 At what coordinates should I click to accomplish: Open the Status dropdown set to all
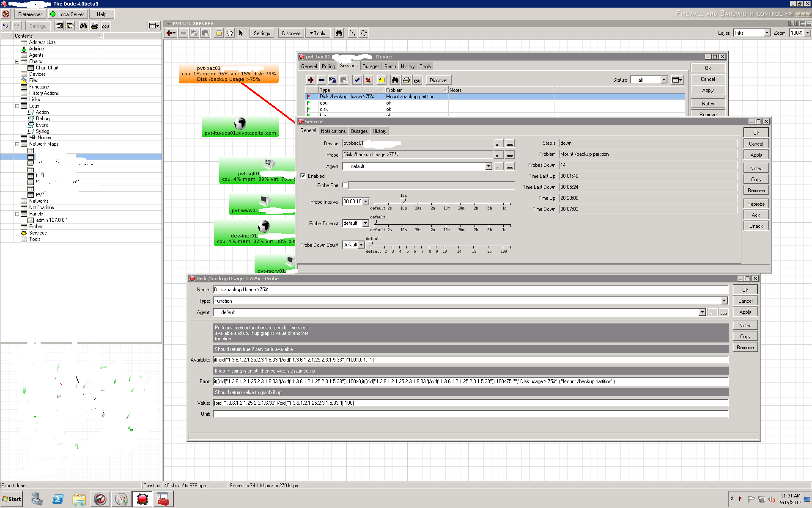(x=664, y=80)
